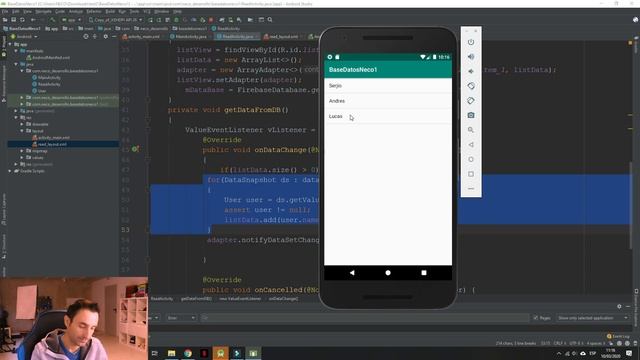Open the system tray overflow chevron

pyautogui.click(x=559, y=353)
